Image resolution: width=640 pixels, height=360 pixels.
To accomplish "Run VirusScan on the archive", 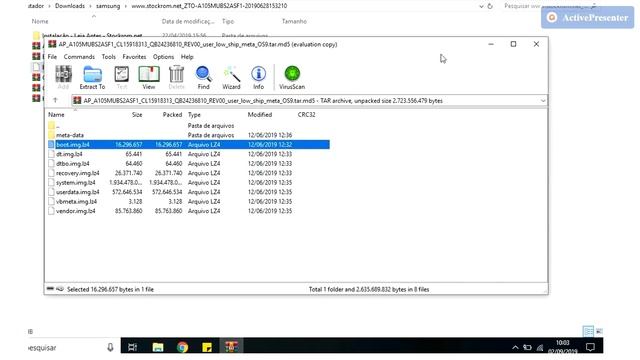I will [292, 78].
